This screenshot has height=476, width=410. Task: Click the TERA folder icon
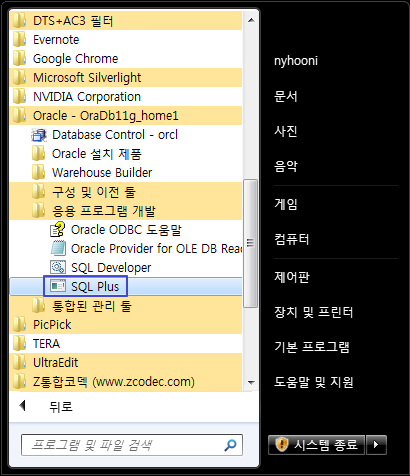click(19, 343)
